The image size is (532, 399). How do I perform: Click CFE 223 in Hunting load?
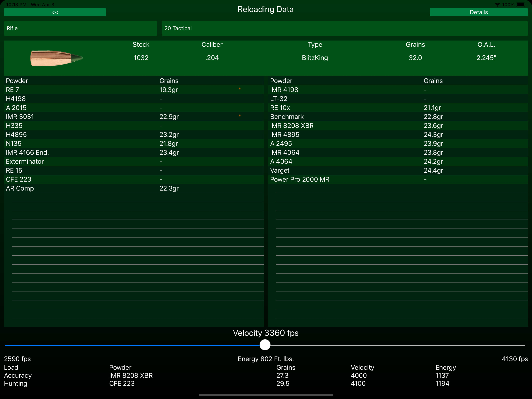(122, 383)
